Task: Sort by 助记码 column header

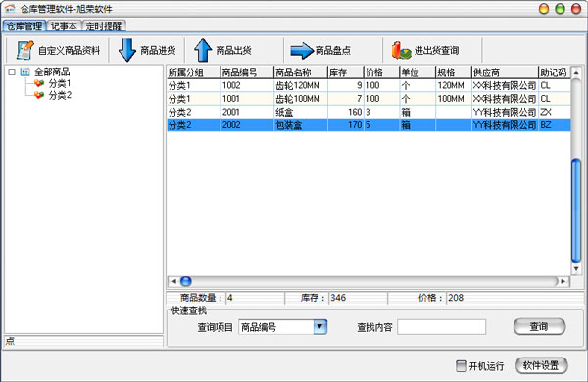Action: click(555, 72)
